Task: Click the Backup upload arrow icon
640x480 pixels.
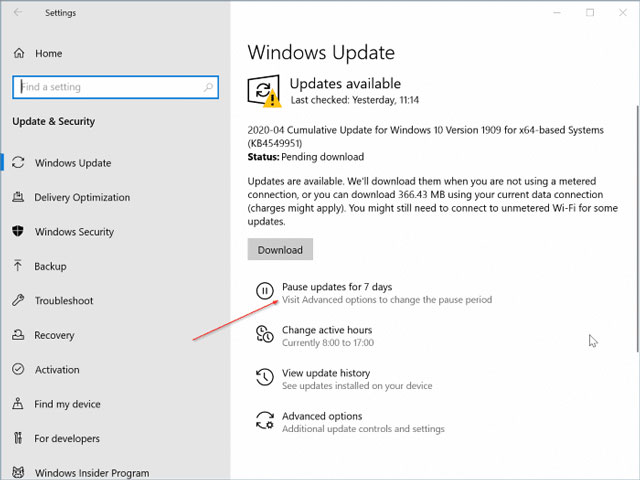Action: [x=18, y=266]
